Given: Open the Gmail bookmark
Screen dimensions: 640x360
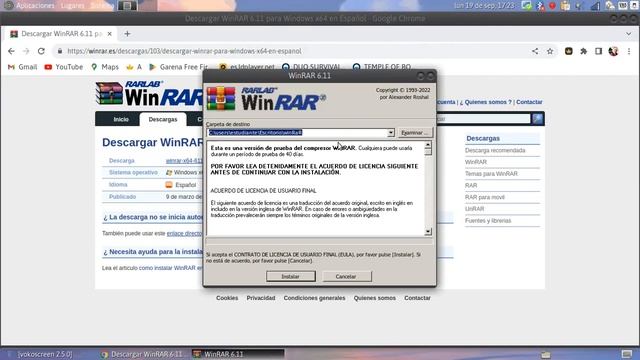Looking at the screenshot, I should click(x=22, y=67).
